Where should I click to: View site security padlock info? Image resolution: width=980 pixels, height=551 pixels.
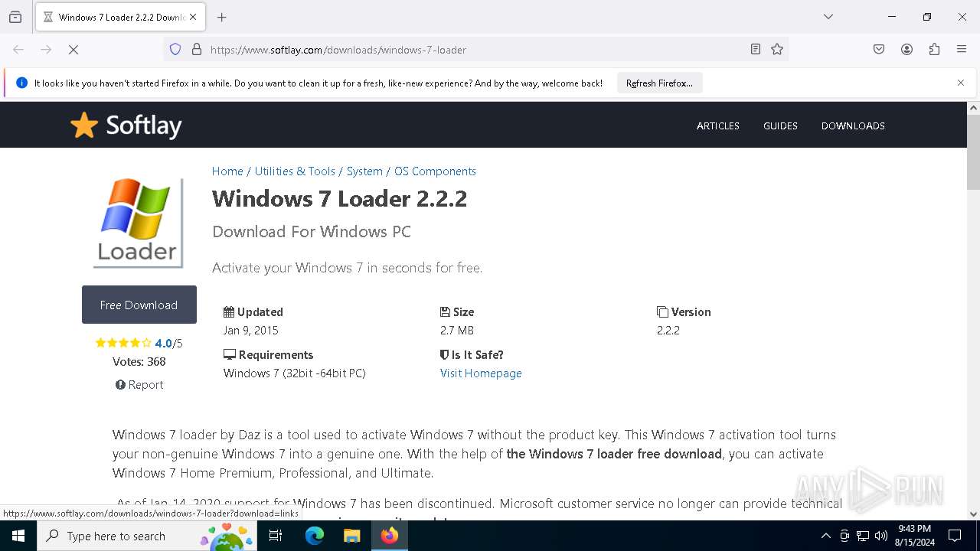(197, 50)
